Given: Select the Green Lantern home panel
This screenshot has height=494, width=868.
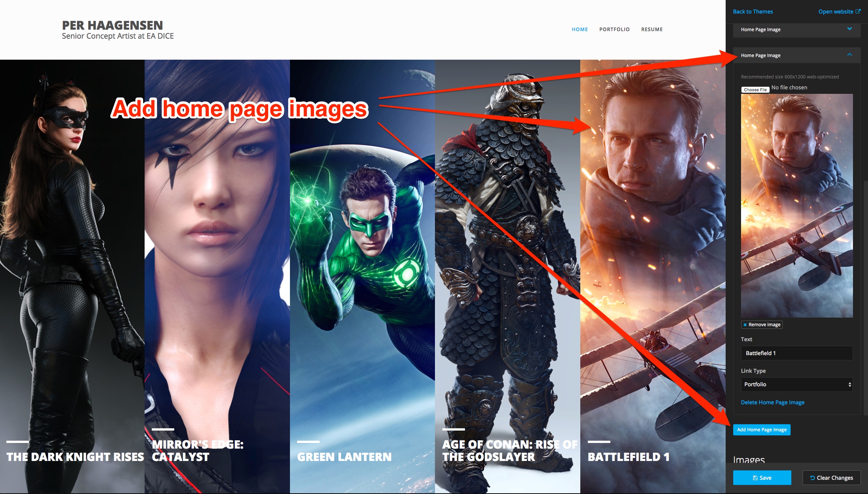Looking at the screenshot, I should point(362,263).
